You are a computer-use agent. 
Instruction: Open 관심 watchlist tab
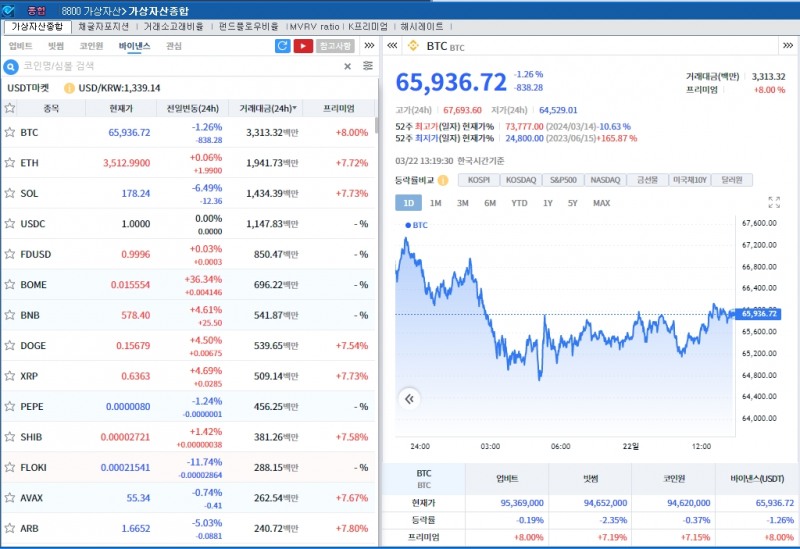tap(174, 46)
